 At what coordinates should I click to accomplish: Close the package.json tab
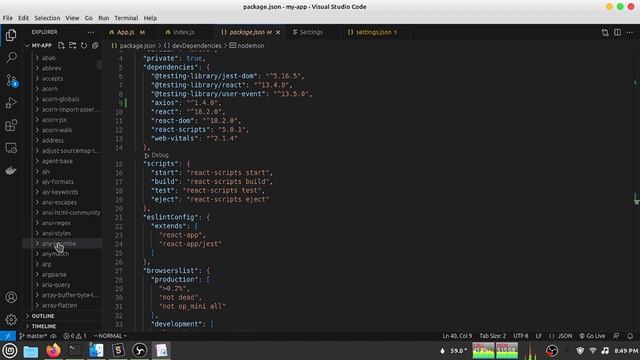click(x=278, y=32)
